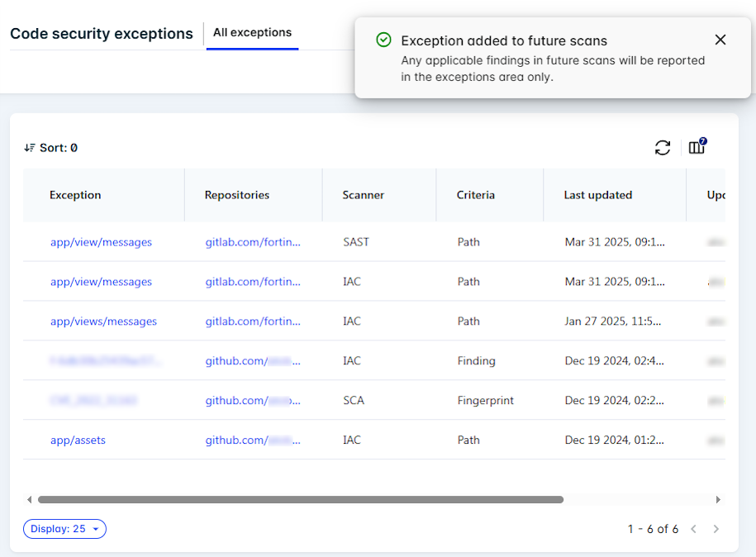
Task: Dismiss the Exception added notification
Action: [720, 40]
